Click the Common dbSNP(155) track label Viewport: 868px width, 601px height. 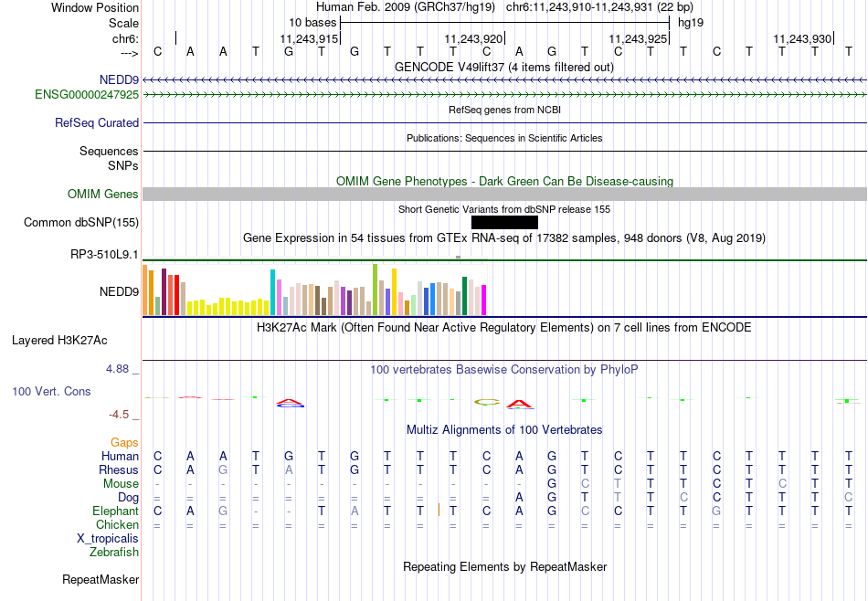81,223
